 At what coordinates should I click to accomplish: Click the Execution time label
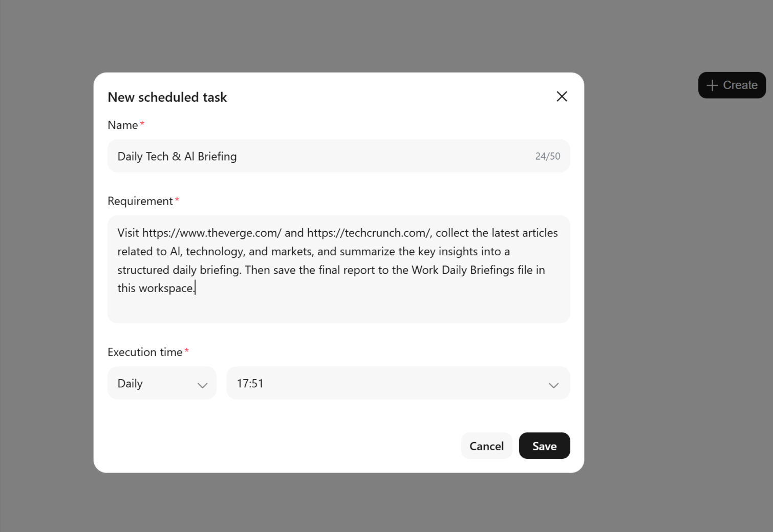(145, 352)
